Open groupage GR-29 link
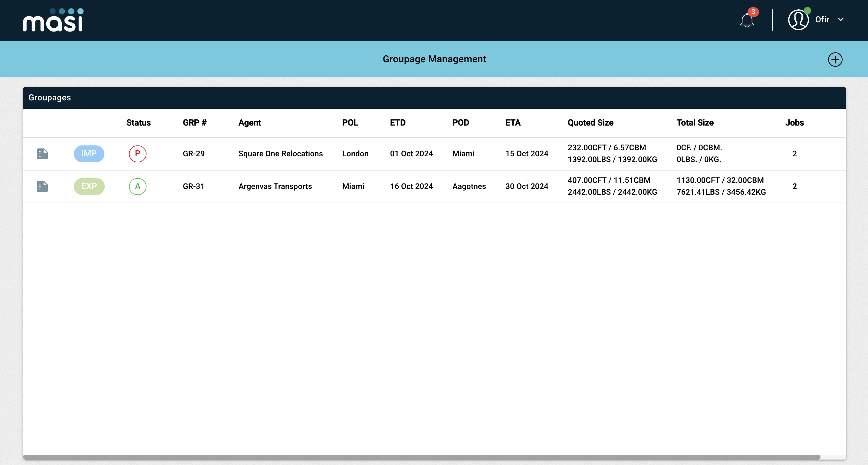 click(x=193, y=154)
